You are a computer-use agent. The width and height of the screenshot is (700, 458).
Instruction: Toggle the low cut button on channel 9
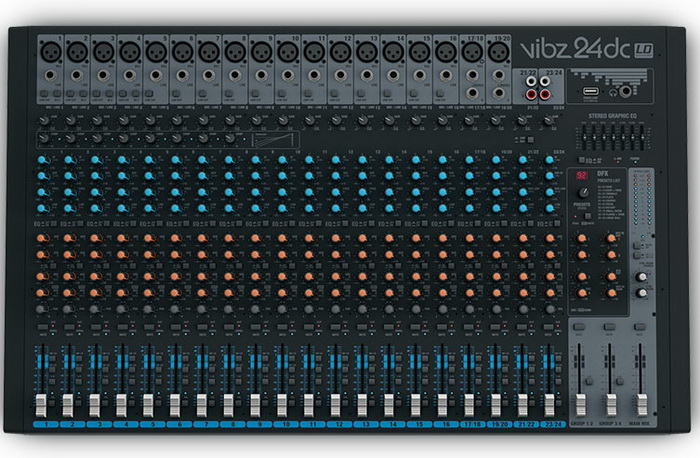tap(255, 94)
